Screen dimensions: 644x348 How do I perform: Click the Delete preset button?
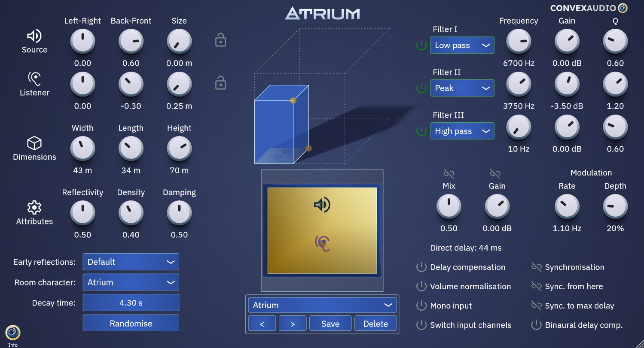pyautogui.click(x=375, y=324)
